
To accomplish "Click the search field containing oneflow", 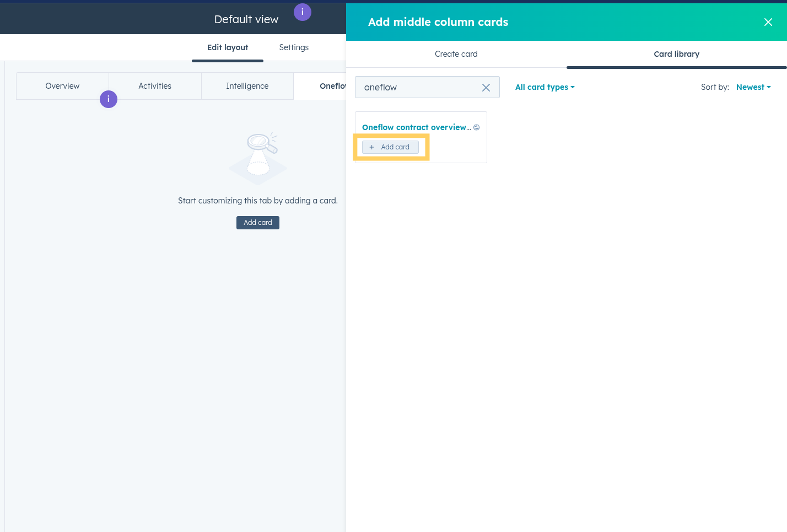I will [427, 87].
